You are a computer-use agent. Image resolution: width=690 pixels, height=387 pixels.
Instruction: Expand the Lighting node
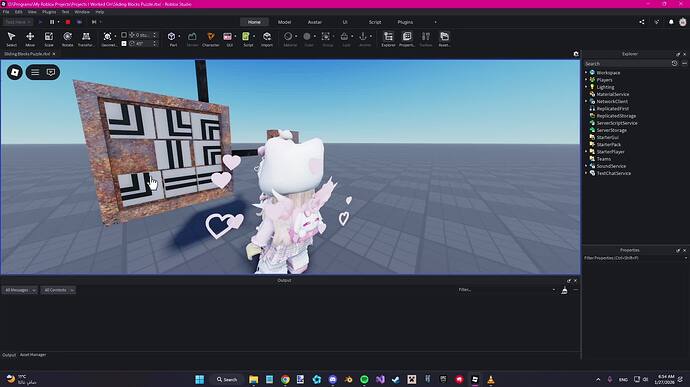[586, 87]
